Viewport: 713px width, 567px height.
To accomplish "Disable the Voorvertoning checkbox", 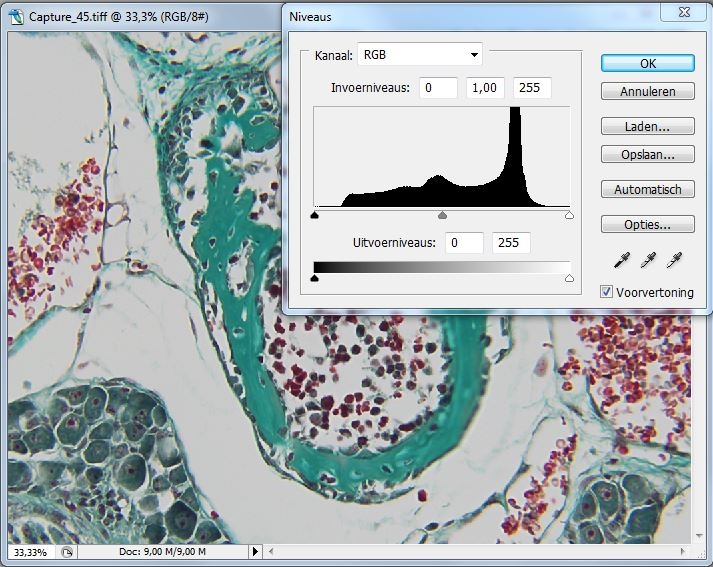I will point(607,291).
